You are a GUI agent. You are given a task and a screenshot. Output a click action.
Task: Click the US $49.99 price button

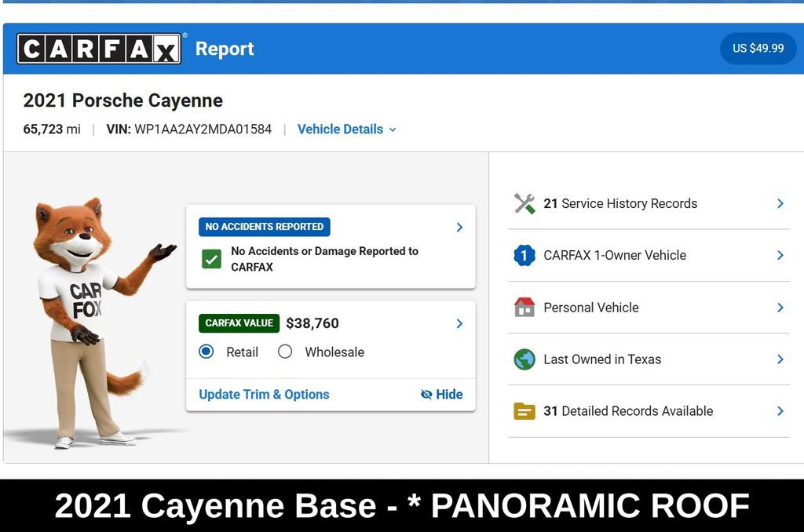[758, 48]
